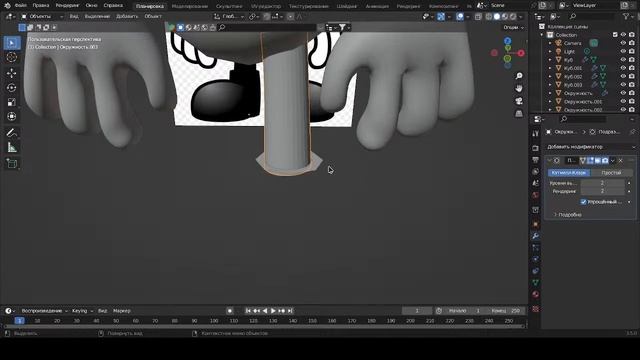Open the Modifiers wrench tab

536,236
